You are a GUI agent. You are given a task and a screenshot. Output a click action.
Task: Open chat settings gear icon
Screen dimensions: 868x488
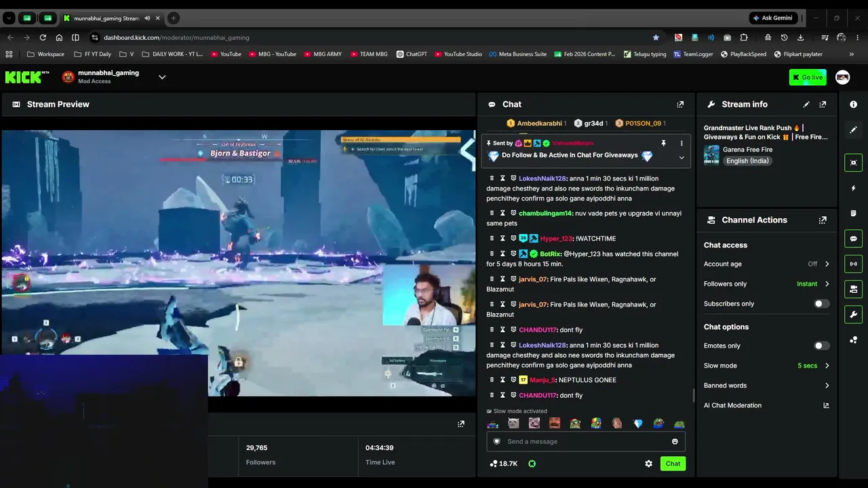[648, 464]
